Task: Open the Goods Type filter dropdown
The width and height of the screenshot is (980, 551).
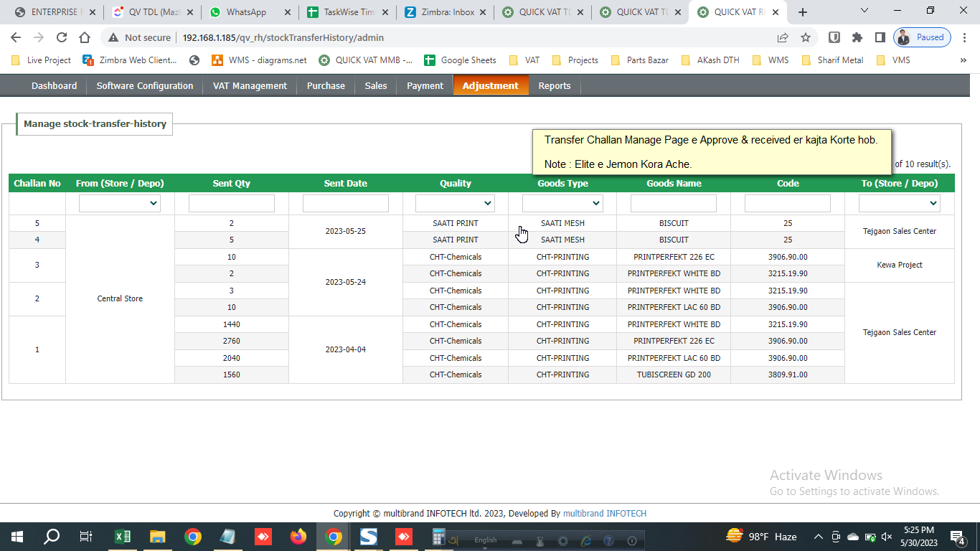Action: pos(562,204)
